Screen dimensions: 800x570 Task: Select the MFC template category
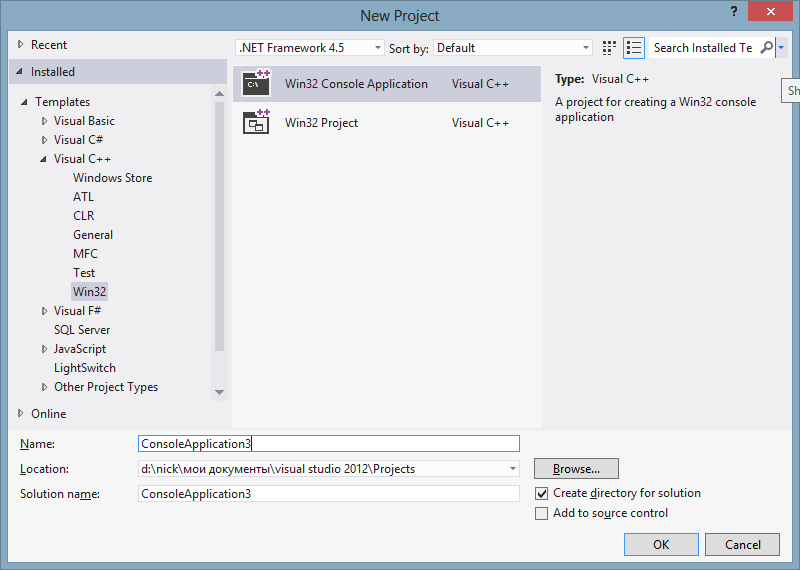point(85,254)
